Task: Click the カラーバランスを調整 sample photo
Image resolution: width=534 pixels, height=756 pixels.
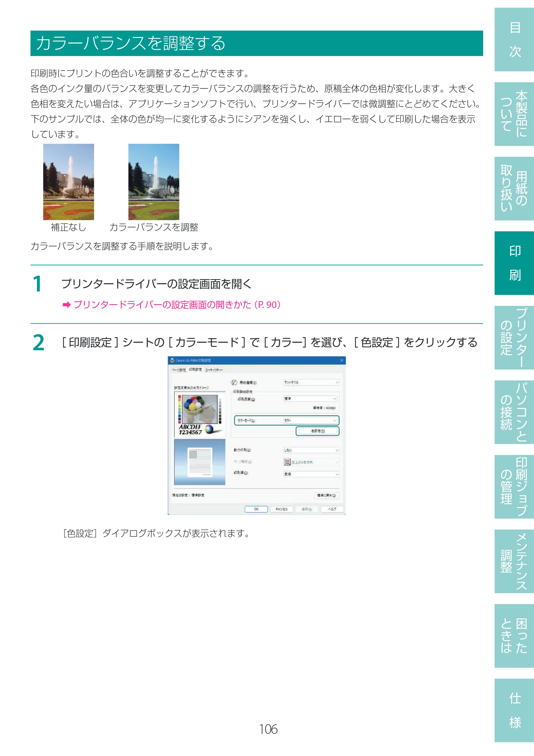Action: pos(154,182)
